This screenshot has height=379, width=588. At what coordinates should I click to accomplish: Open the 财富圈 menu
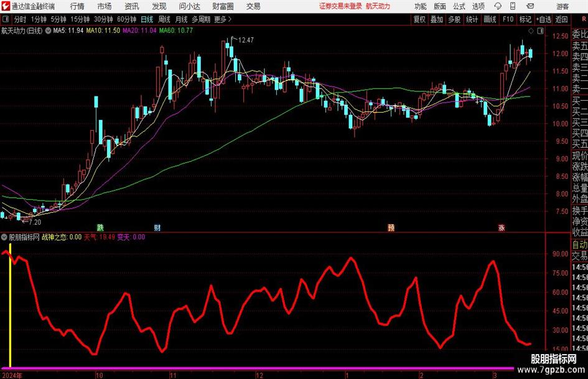tap(223, 6)
